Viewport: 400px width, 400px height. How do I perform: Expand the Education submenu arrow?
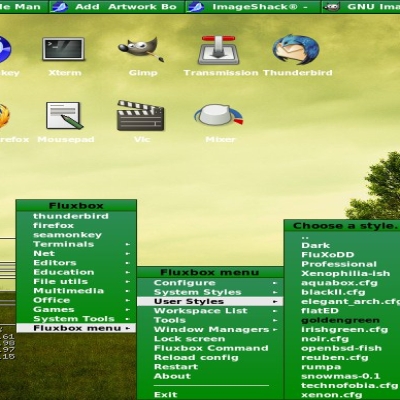tap(128, 272)
